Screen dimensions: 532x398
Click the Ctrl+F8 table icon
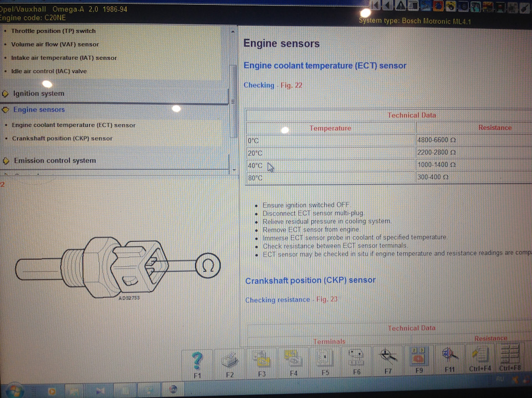coord(510,358)
